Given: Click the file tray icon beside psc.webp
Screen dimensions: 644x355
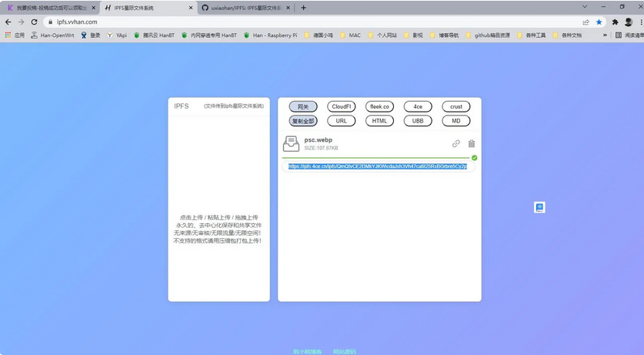Looking at the screenshot, I should 291,143.
